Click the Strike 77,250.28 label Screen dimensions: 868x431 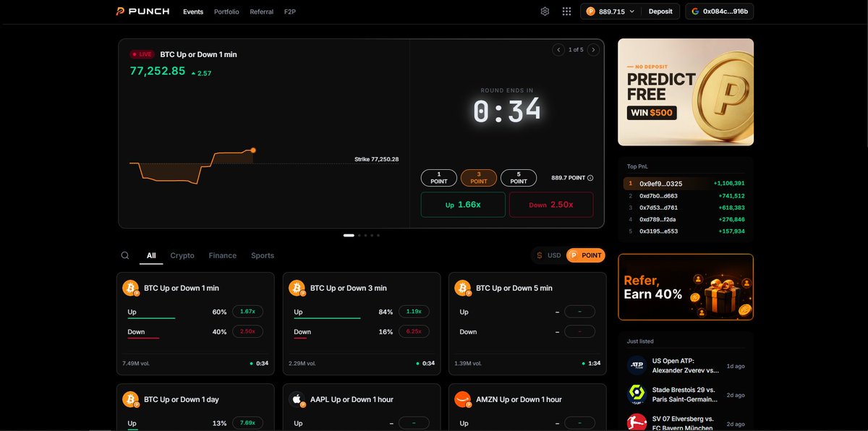tap(376, 159)
